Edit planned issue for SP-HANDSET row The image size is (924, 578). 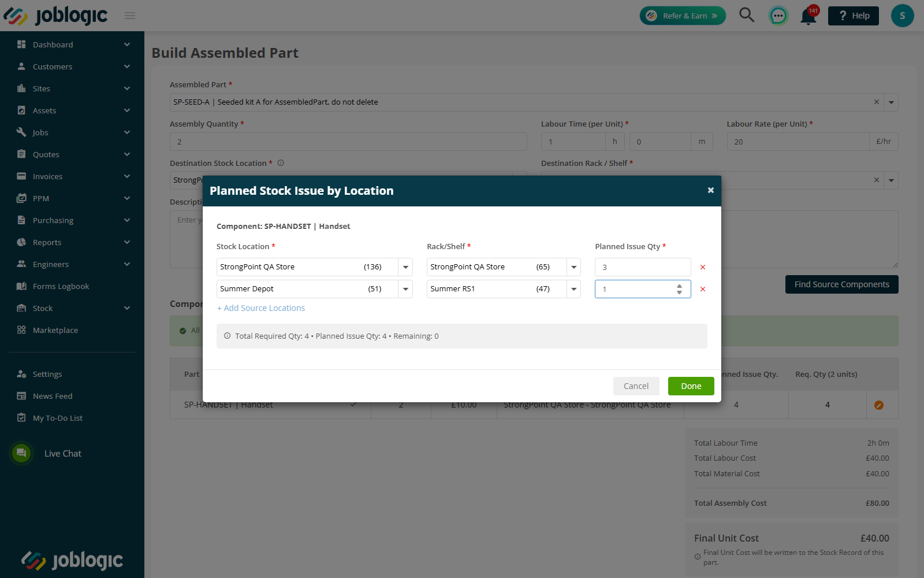879,405
